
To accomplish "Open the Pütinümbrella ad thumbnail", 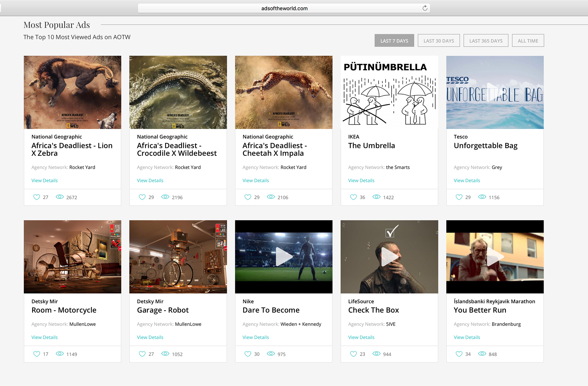I will pyautogui.click(x=389, y=92).
